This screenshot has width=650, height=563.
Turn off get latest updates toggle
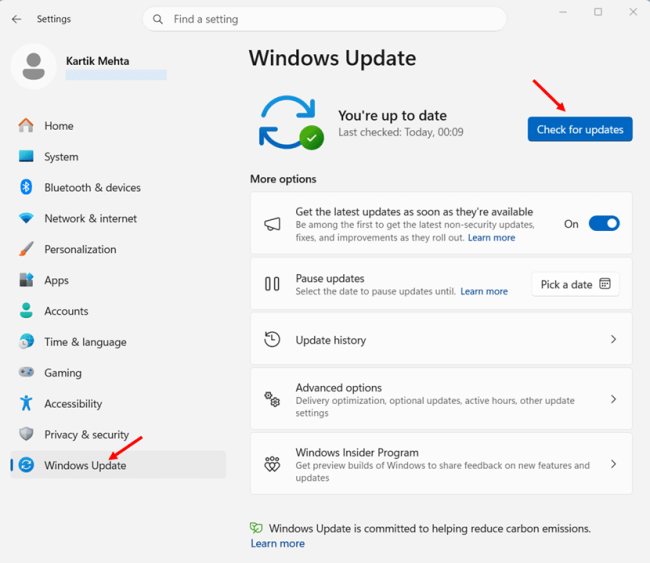tap(604, 223)
